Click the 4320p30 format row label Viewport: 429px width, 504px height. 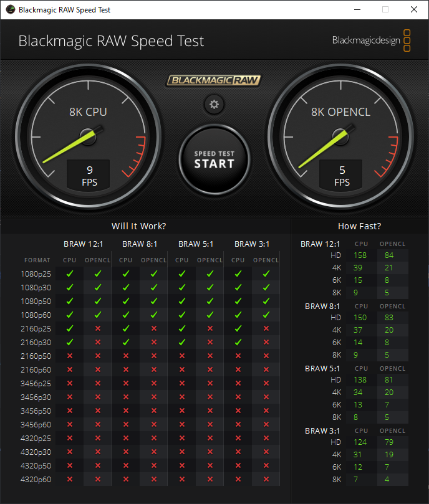point(36,452)
